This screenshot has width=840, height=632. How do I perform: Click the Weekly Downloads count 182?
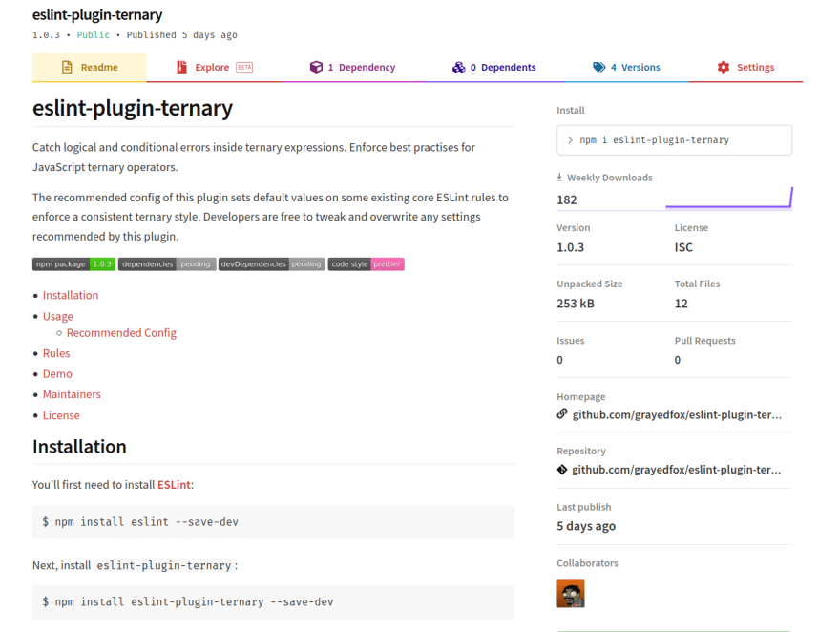567,200
